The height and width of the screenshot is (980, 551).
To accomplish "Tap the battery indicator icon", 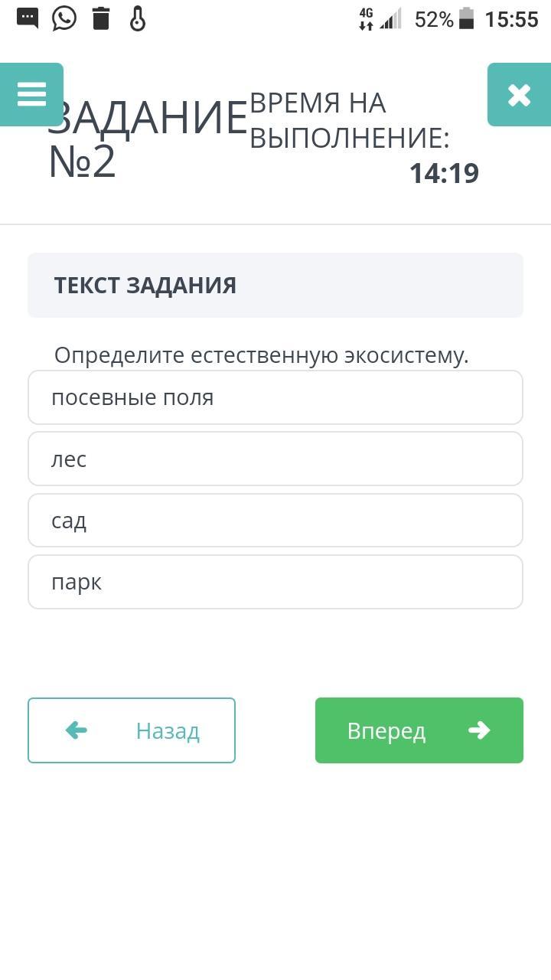I will click(x=467, y=18).
